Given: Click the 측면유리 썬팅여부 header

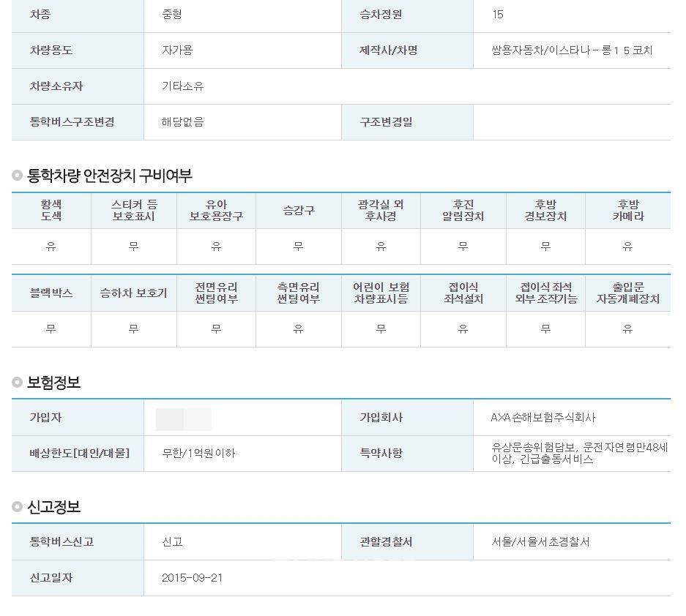Looking at the screenshot, I should point(299,293).
